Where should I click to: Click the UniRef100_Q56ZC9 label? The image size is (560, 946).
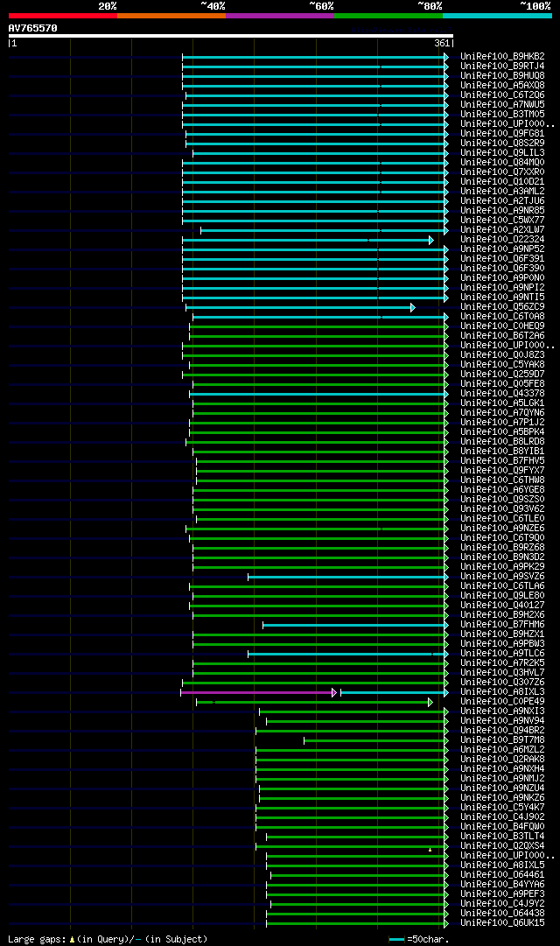[502, 306]
